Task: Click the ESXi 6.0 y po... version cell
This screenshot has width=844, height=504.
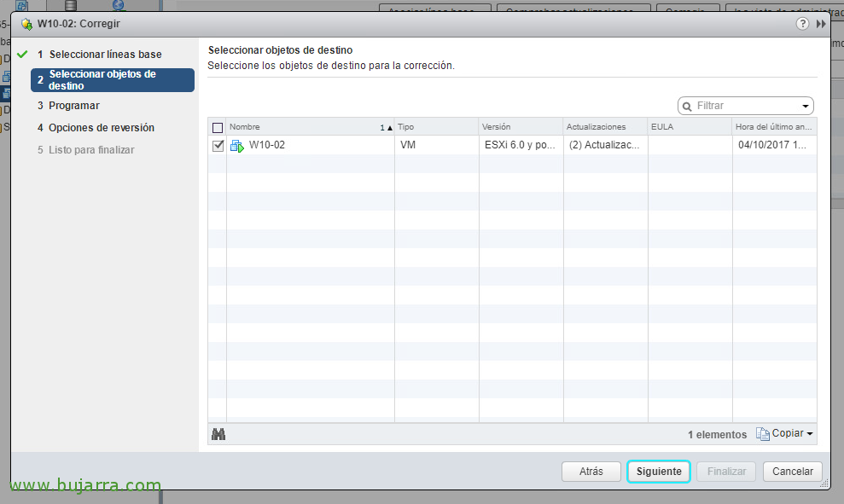Action: pos(520,145)
